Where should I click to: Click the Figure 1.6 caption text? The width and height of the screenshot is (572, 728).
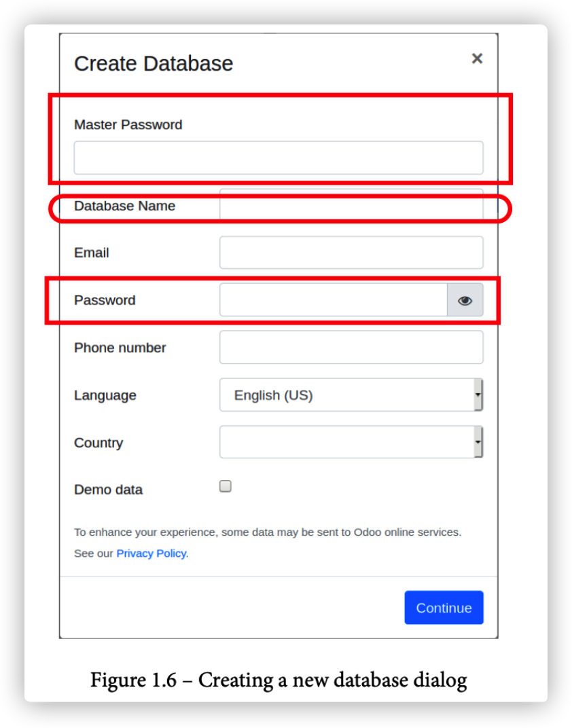pyautogui.click(x=279, y=680)
